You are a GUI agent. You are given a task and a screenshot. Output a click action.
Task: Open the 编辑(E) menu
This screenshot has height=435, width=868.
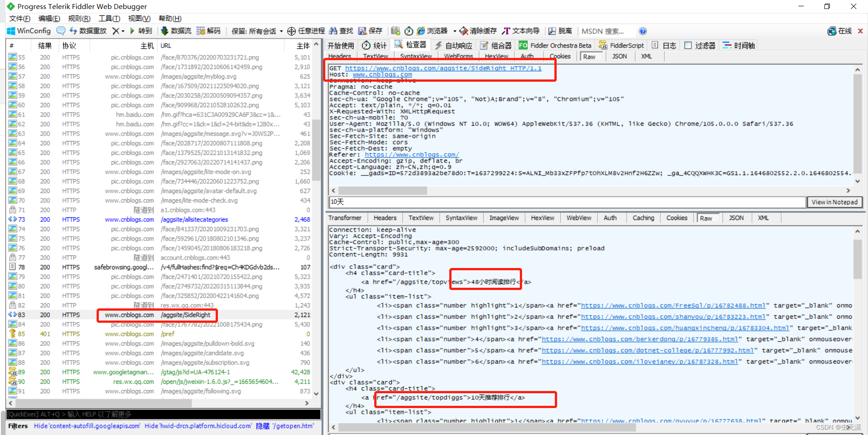(49, 18)
